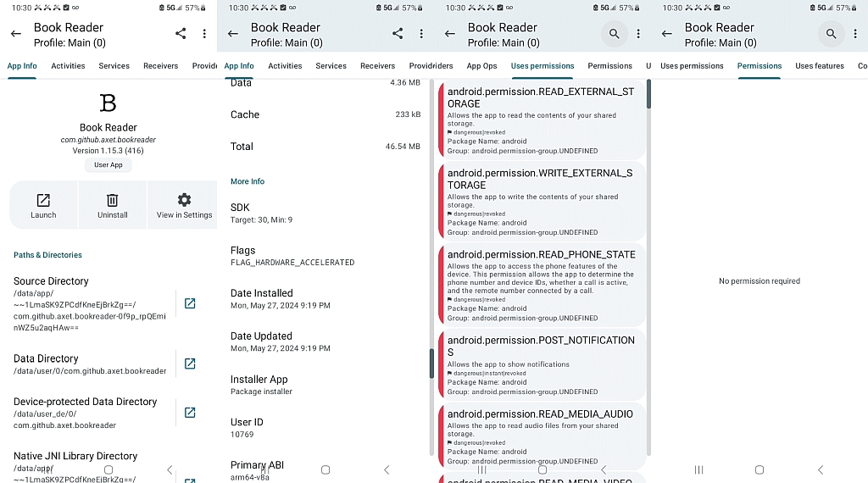The image size is (868, 483).
Task: Tap the Installer App row
Action: 325,385
